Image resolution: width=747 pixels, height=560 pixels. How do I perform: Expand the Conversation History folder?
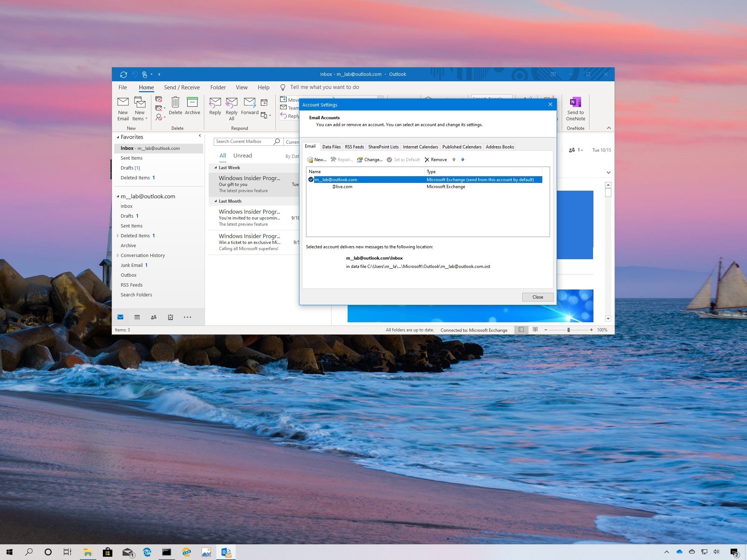[x=118, y=255]
